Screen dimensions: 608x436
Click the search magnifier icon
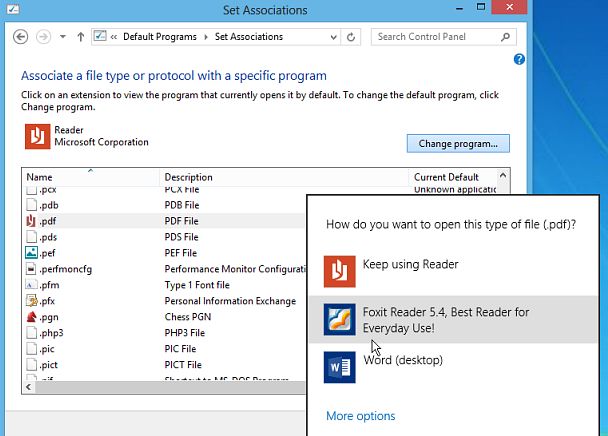505,37
